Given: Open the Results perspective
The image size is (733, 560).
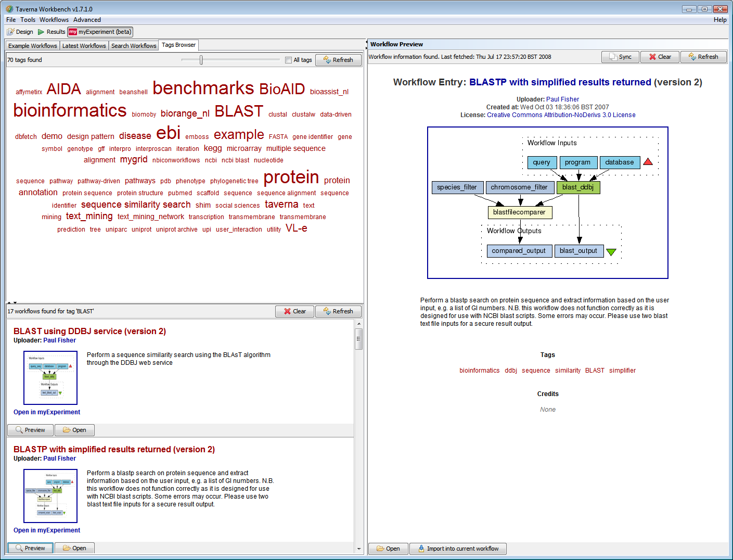Looking at the screenshot, I should [x=52, y=32].
